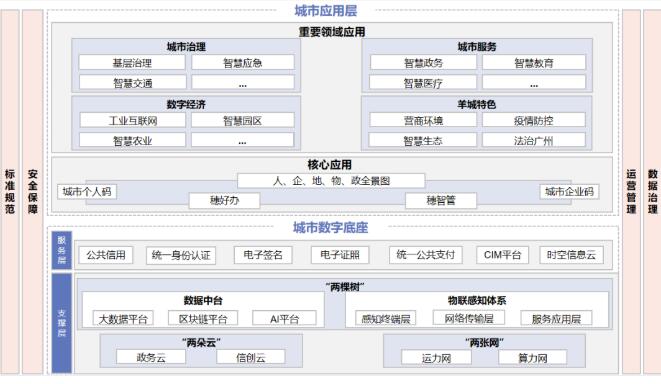Image resolution: width=661 pixels, height=384 pixels.
Task: Click the 智慧交通 box
Action: (x=132, y=82)
